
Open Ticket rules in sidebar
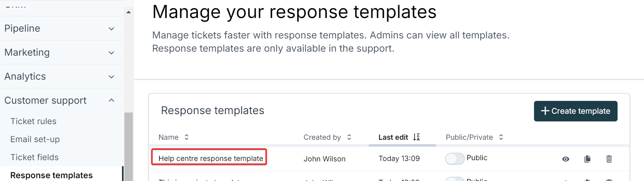click(x=33, y=121)
